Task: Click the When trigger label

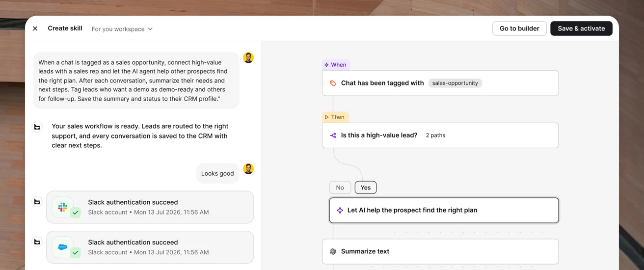Action: pos(335,65)
